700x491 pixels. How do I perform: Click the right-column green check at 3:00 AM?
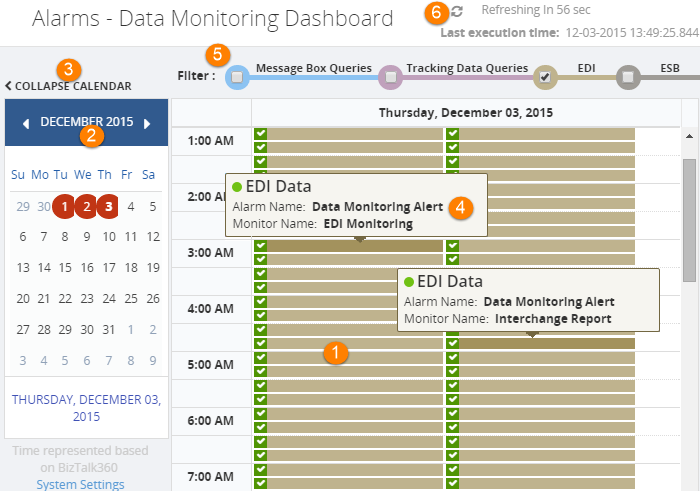452,246
